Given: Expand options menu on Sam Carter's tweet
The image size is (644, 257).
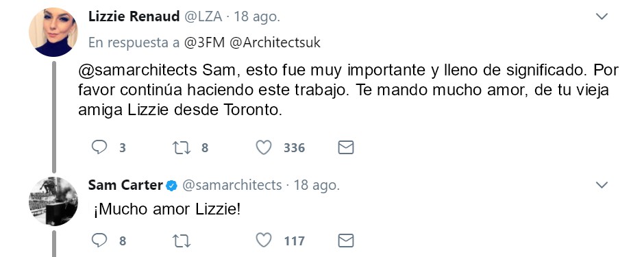Looking at the screenshot, I should click(602, 185).
